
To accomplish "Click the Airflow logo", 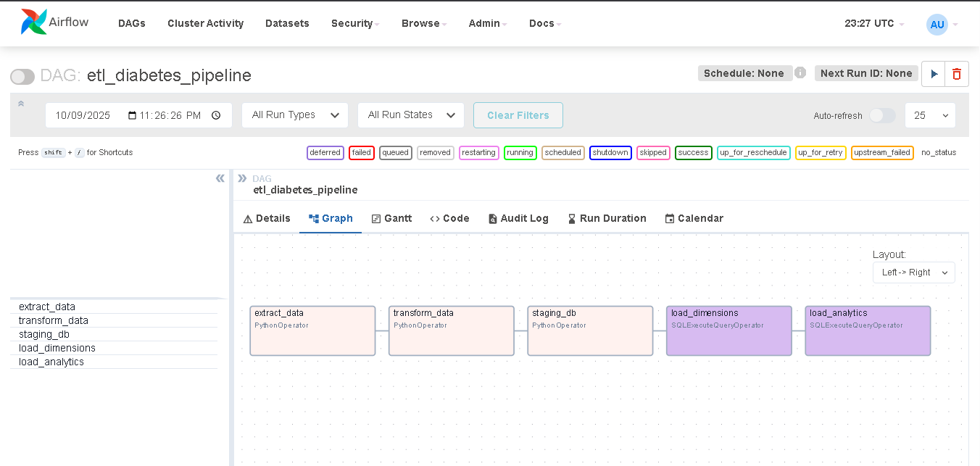I will point(55,22).
